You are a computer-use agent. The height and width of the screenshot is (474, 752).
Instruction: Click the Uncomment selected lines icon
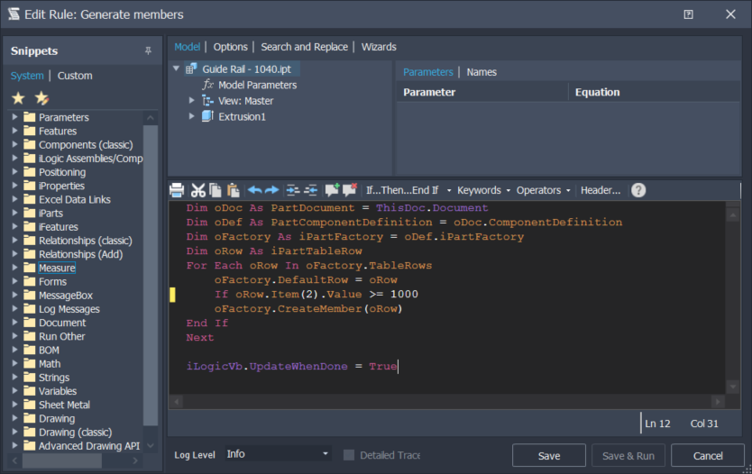tap(350, 190)
